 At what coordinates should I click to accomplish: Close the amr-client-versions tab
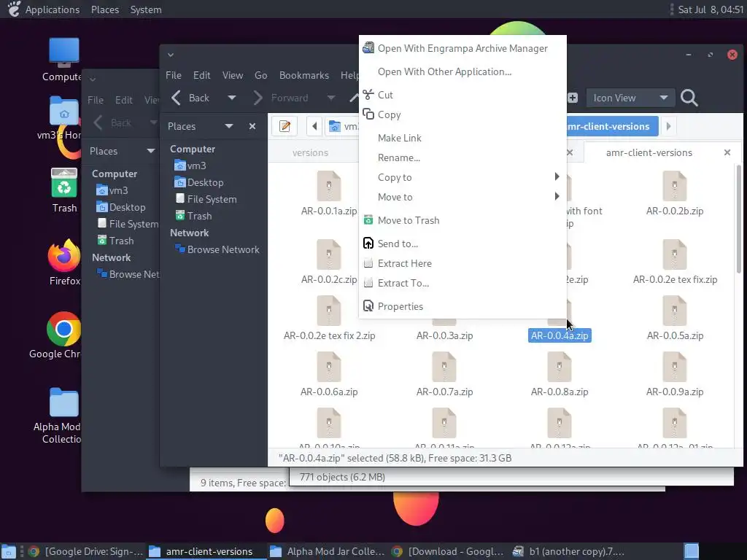(727, 153)
